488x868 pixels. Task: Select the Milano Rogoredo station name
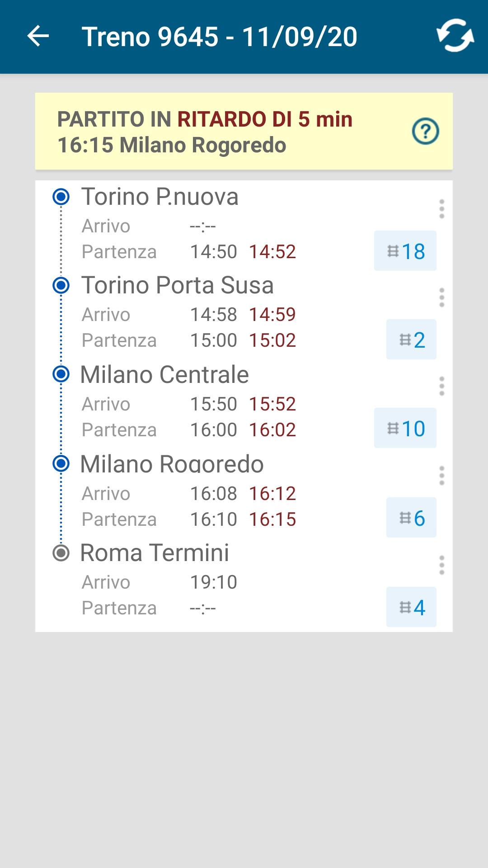(x=172, y=464)
